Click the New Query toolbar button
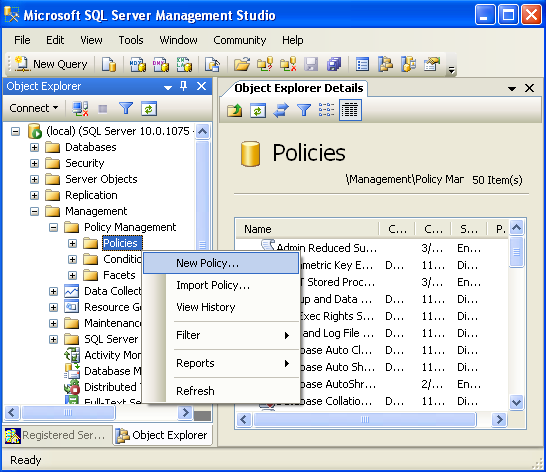Viewport: 546px width, 472px height. coord(51,64)
